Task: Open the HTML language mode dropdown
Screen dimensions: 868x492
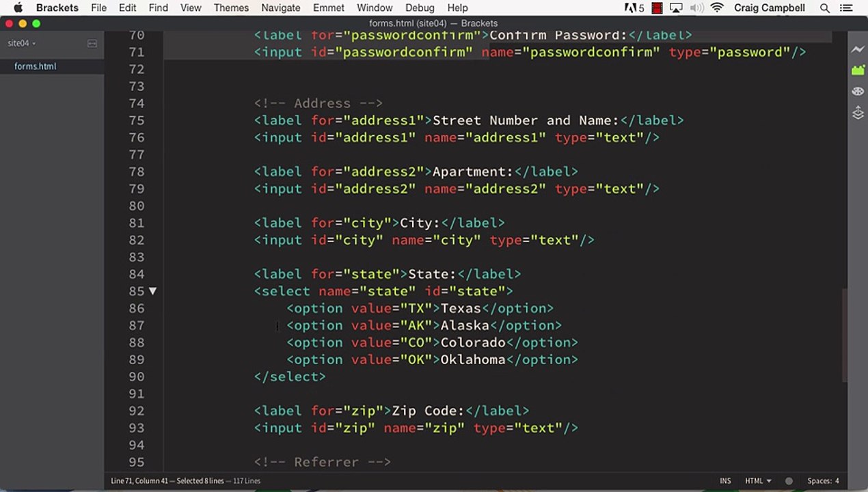Action: [758, 481]
